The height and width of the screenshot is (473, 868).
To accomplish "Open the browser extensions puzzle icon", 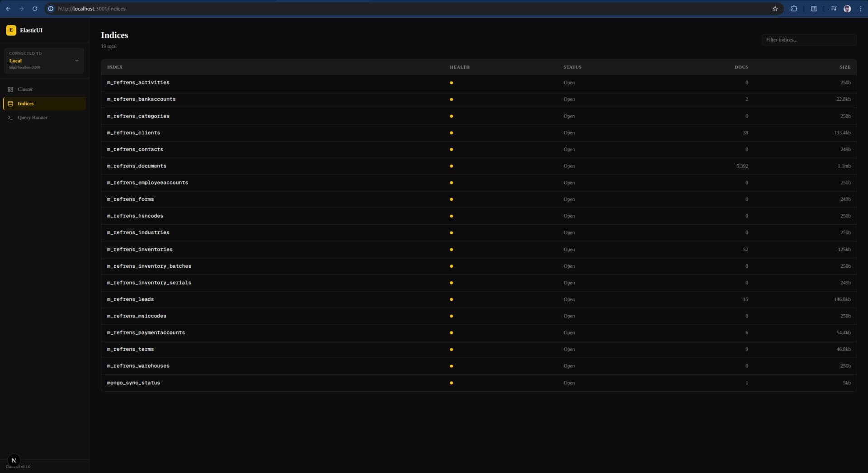I will (794, 9).
